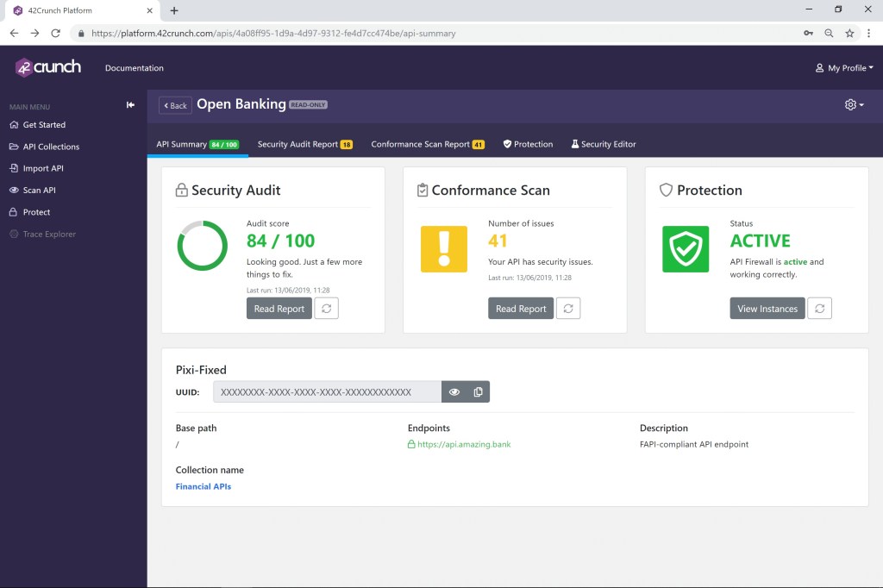The height and width of the screenshot is (588, 883).
Task: Go to Protect in the sidebar
Action: coord(36,212)
